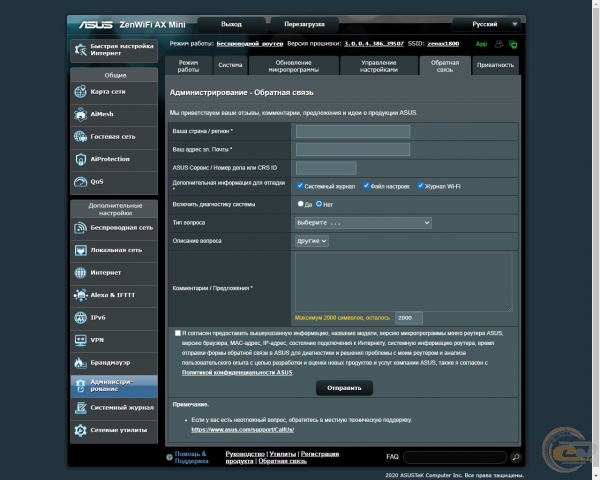Click the Беспроводной роутер mode link
The width and height of the screenshot is (600, 480).
click(x=250, y=44)
